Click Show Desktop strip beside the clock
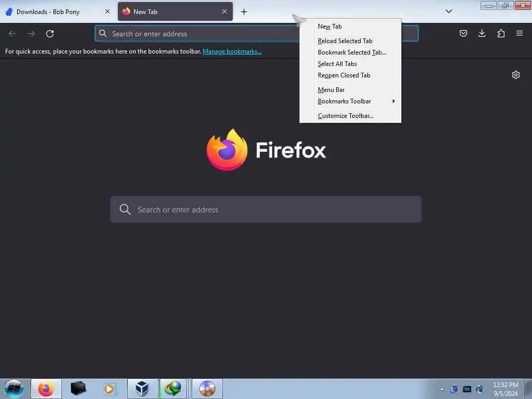This screenshot has width=532, height=399. [x=528, y=389]
